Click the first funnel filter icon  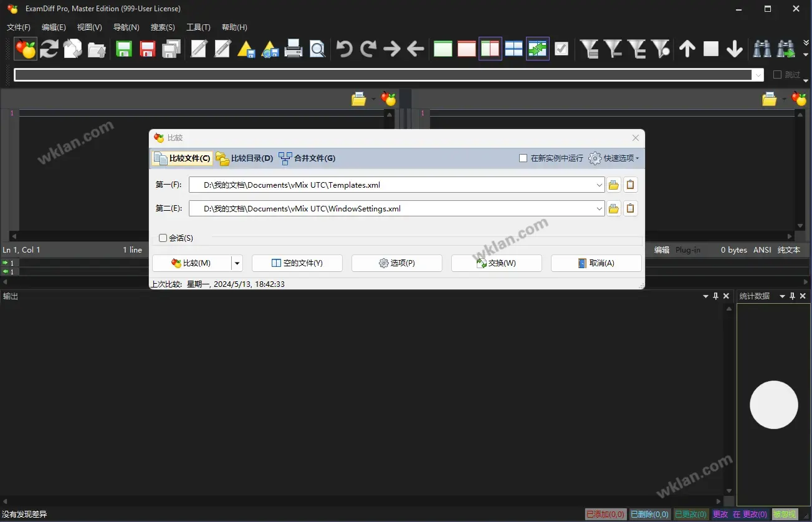(589, 49)
